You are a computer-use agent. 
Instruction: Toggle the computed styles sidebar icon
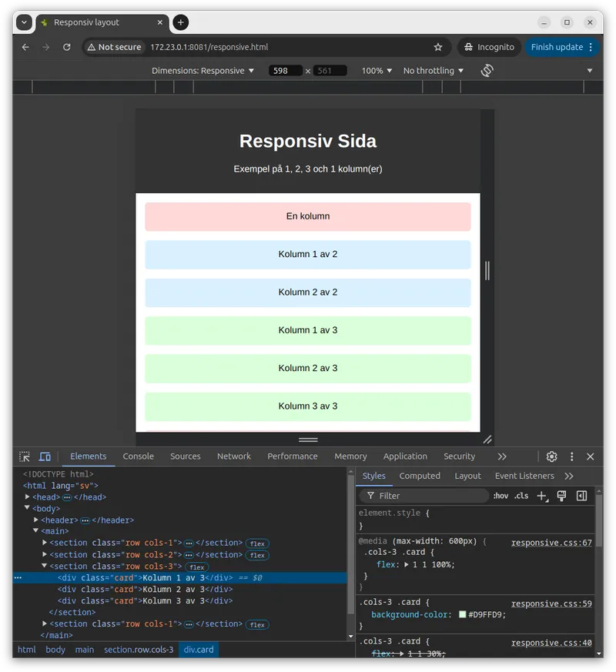coord(581,496)
